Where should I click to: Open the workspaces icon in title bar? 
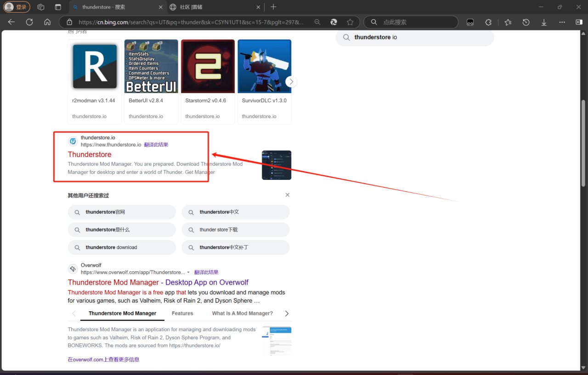pyautogui.click(x=41, y=7)
